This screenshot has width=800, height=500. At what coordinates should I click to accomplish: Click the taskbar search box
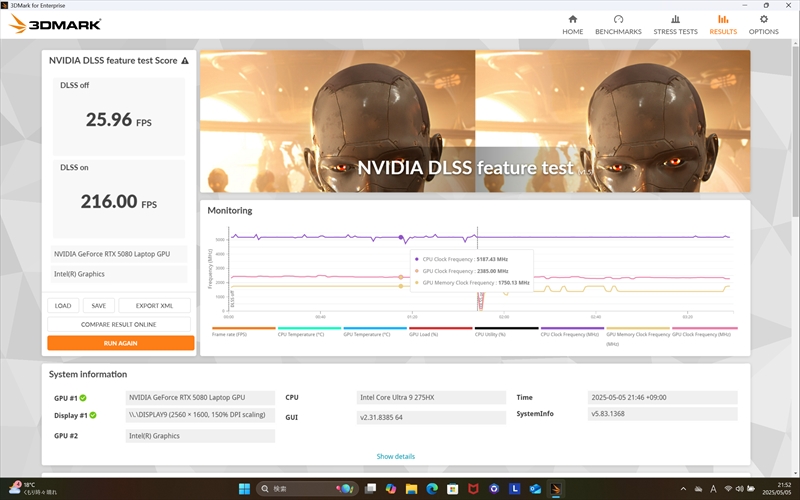click(x=307, y=489)
